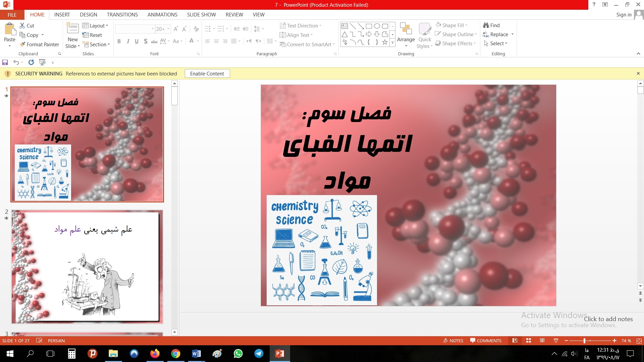Click the Enable Content button

coord(207,74)
